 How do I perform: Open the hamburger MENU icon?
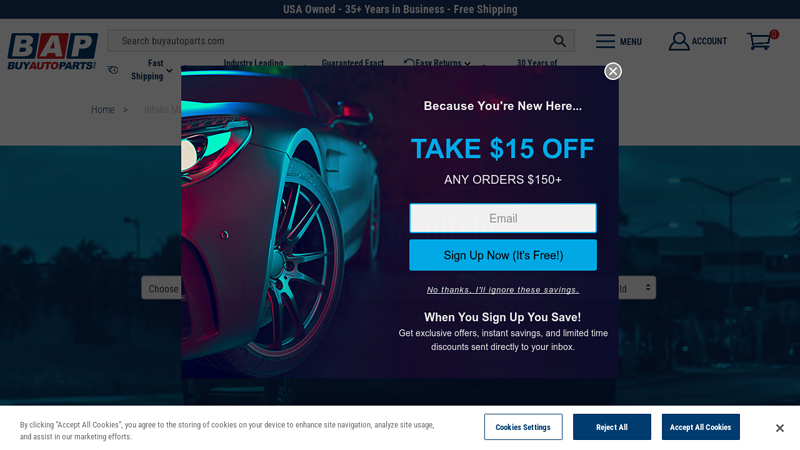605,41
